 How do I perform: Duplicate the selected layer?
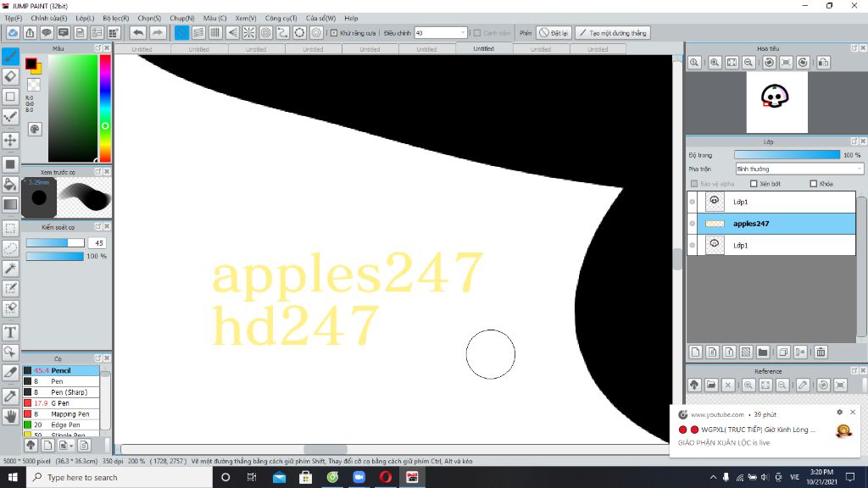783,352
